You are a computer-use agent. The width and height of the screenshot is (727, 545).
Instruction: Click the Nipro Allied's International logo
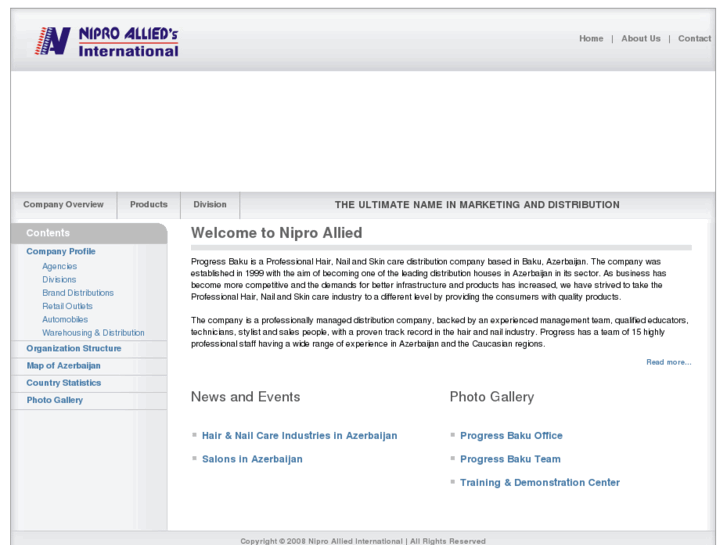click(x=107, y=41)
